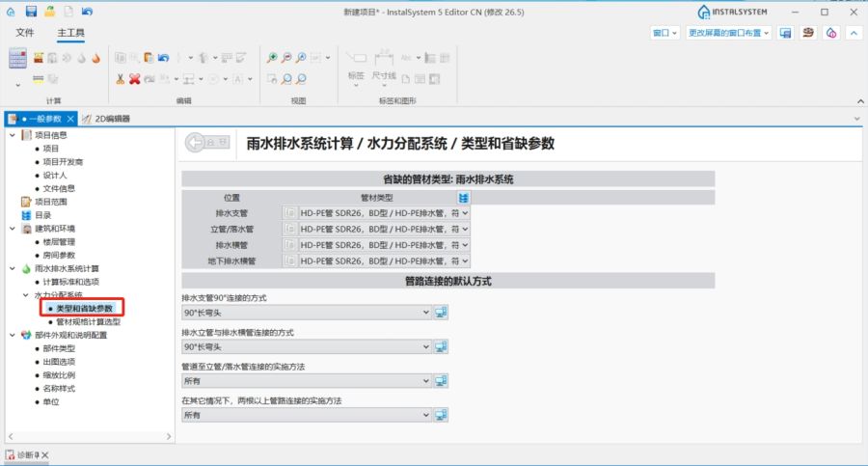Click the pipe type column header icon

click(x=464, y=196)
